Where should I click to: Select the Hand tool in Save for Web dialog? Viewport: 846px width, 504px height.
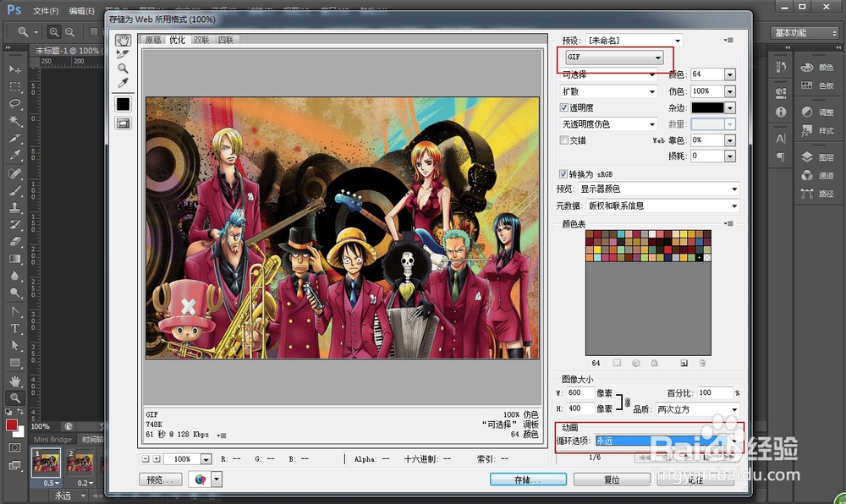click(123, 40)
